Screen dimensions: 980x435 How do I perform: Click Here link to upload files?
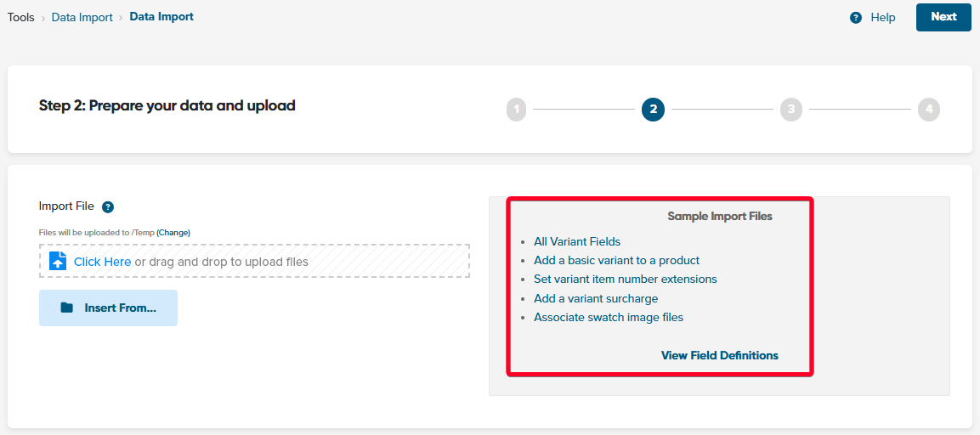point(103,262)
